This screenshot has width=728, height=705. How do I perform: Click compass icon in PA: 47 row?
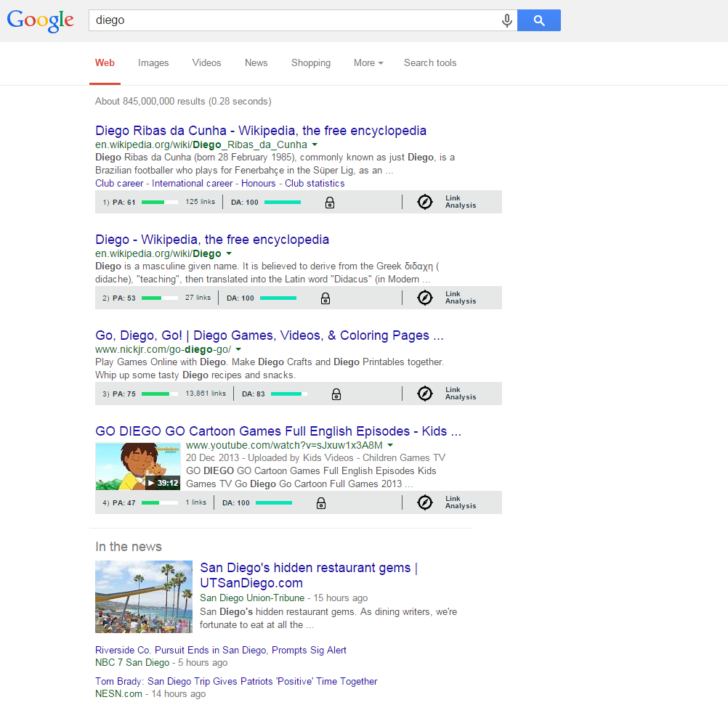click(x=425, y=502)
